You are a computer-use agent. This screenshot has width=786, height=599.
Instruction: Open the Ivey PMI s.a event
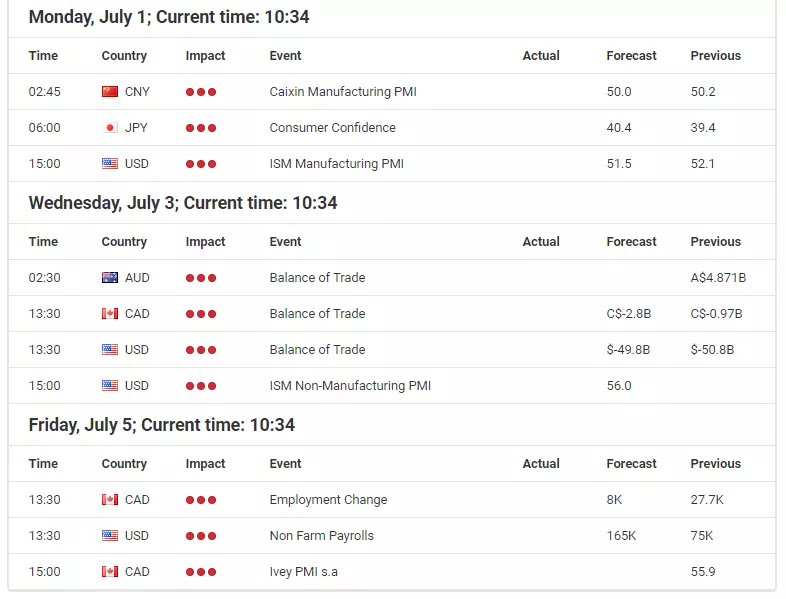[303, 572]
